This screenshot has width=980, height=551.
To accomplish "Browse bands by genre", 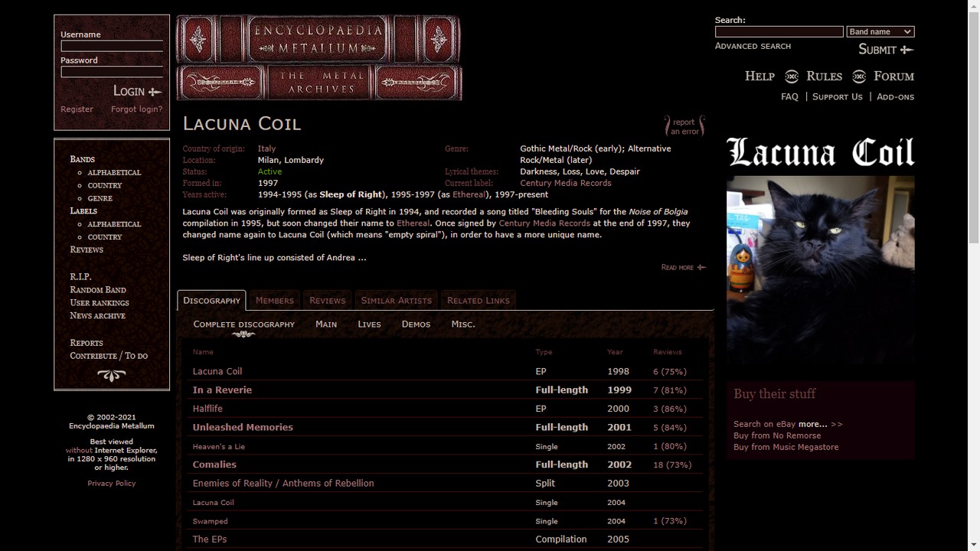I will 100,199.
